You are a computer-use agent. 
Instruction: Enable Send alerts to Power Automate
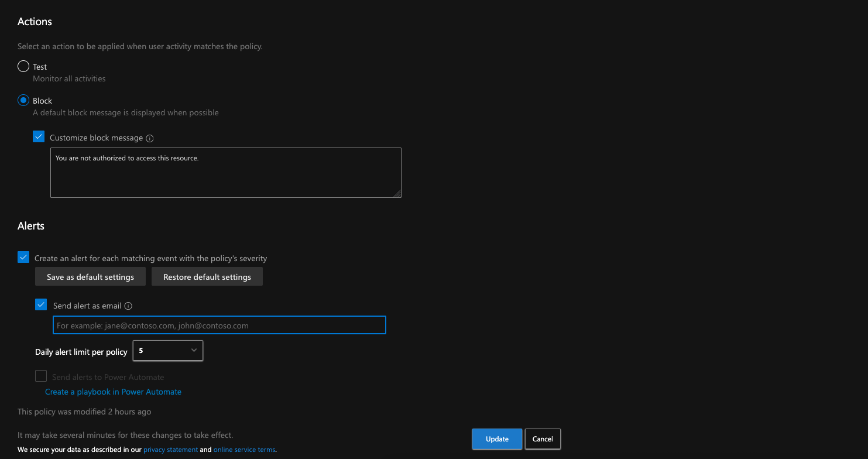[40, 375]
